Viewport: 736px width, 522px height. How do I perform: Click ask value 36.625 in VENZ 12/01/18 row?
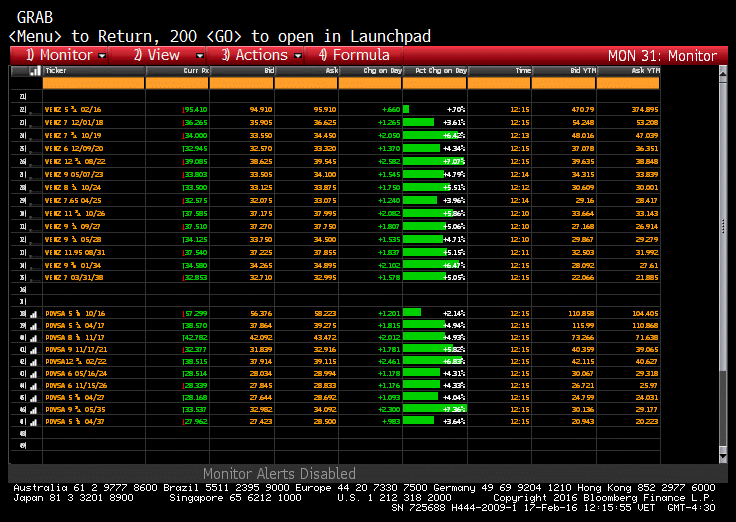325,123
